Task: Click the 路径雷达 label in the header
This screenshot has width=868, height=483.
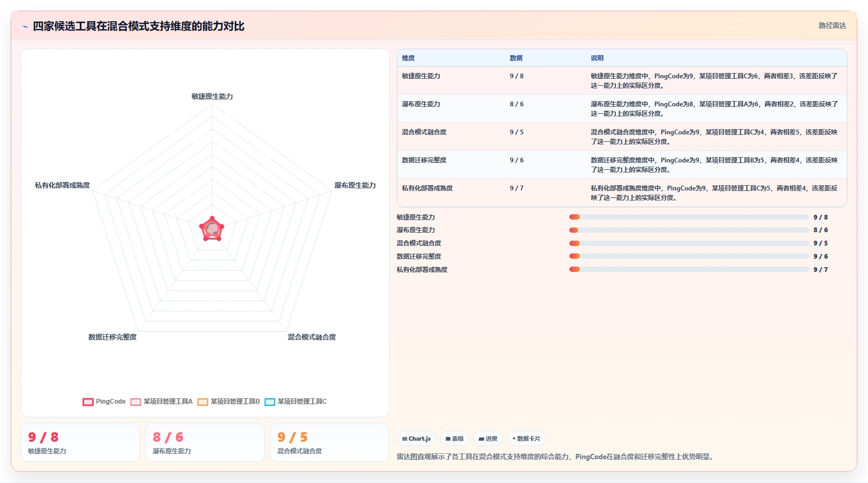Action: pos(832,25)
